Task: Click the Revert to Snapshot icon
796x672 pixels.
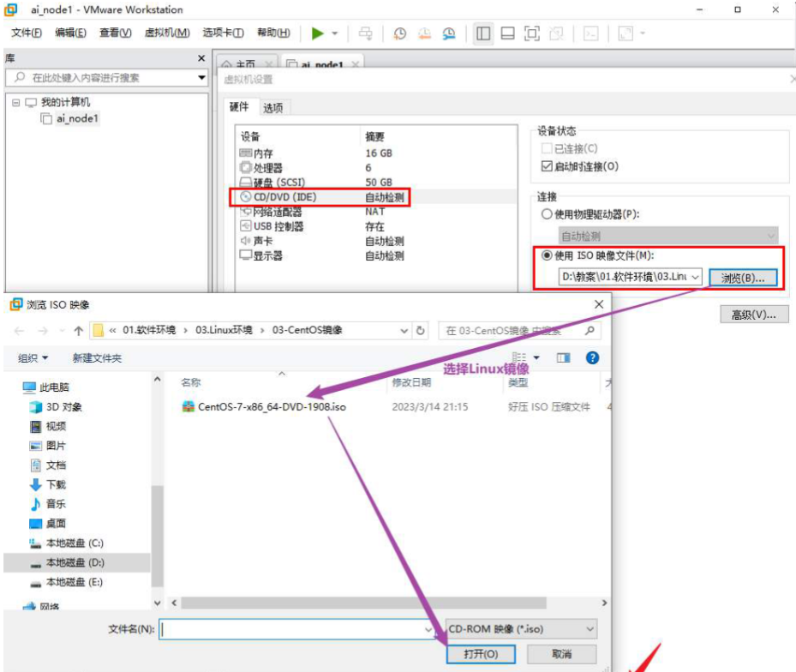Action: point(424,33)
